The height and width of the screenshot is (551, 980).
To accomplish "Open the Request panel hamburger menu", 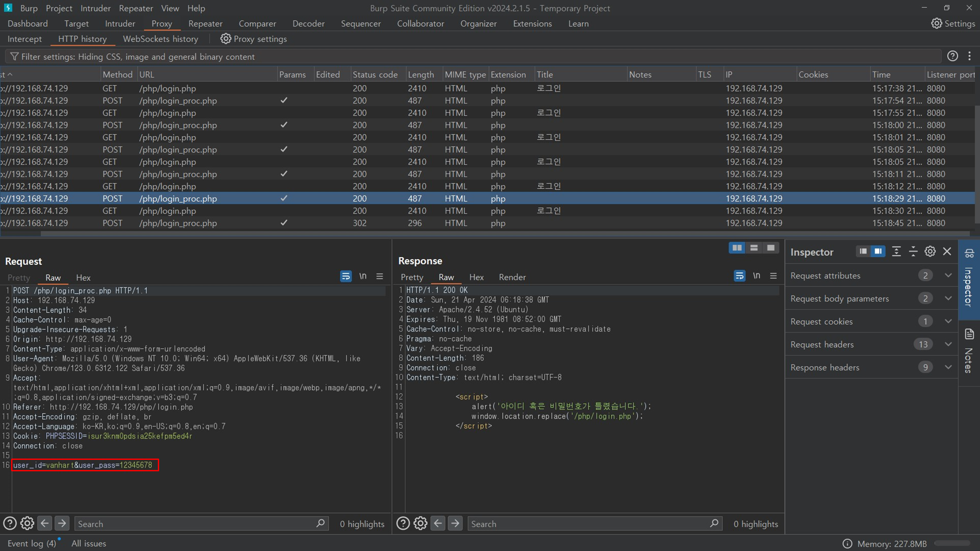I will [380, 276].
